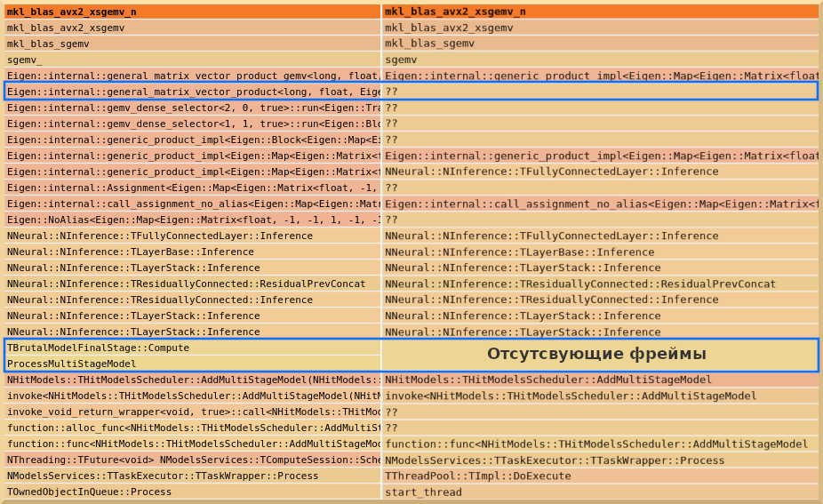Select left call_assignment_no_alias frame
Image resolution: width=823 pixels, height=504 pixels.
[x=192, y=204]
